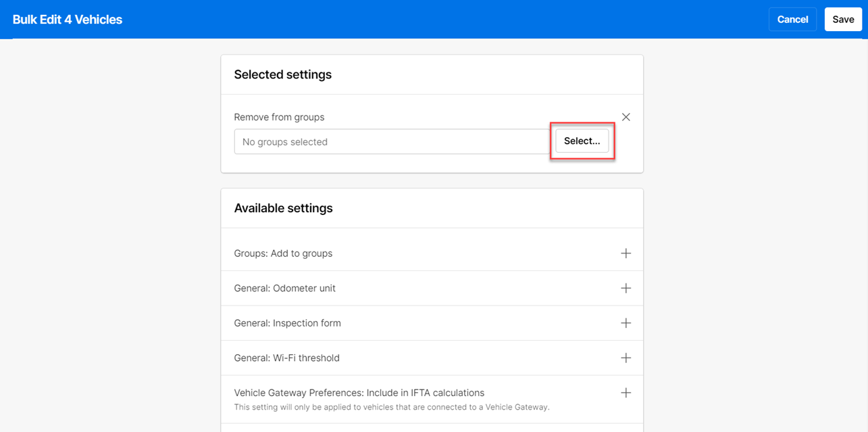The height and width of the screenshot is (432, 868).
Task: Click the Selected settings heading
Action: tap(283, 74)
